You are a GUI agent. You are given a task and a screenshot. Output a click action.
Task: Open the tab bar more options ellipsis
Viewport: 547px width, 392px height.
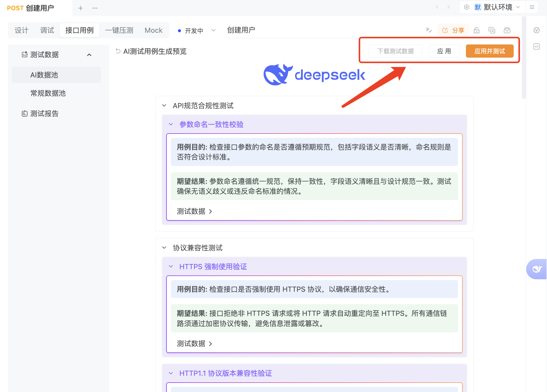click(95, 8)
